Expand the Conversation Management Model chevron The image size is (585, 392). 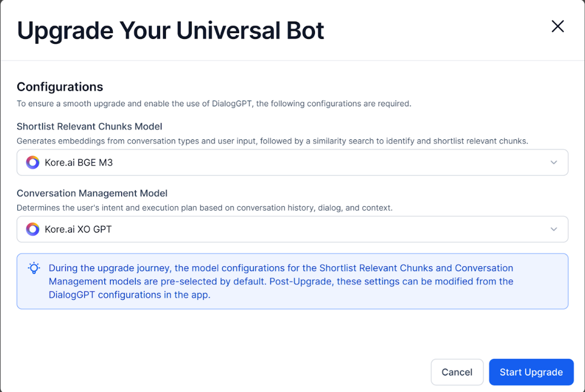point(554,229)
